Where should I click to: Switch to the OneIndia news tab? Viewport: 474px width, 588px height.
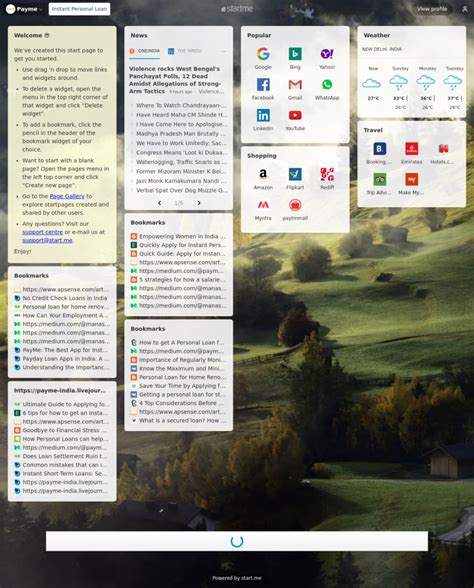pos(145,51)
